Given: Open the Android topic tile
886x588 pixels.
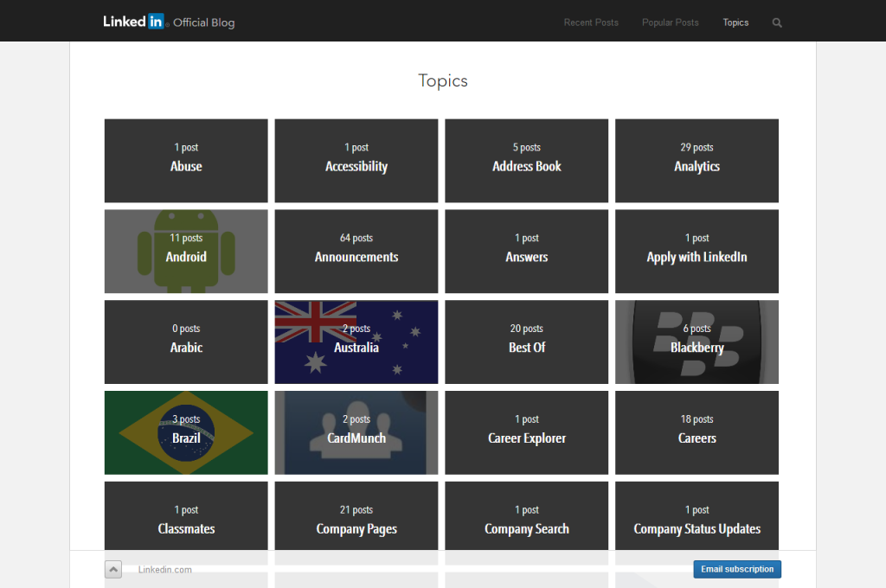Looking at the screenshot, I should coord(186,252).
